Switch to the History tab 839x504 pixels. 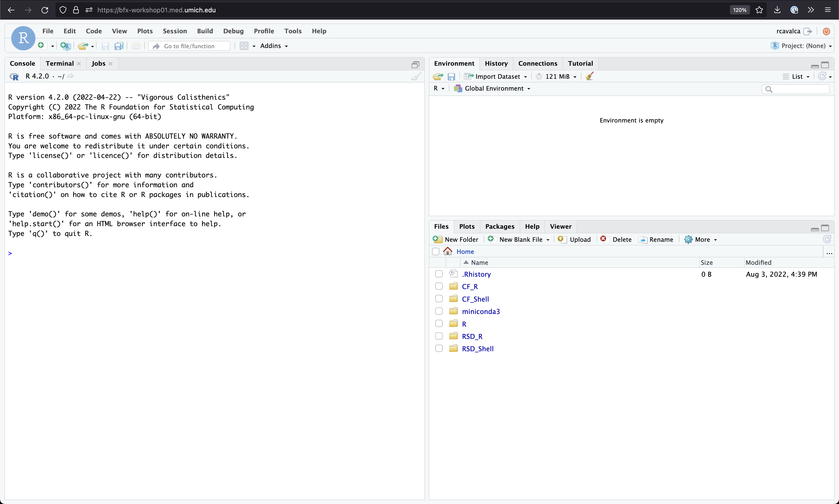(496, 64)
